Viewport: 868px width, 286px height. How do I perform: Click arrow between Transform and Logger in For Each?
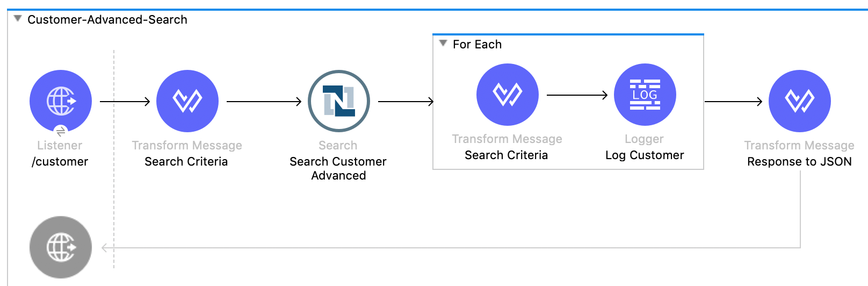point(577,95)
